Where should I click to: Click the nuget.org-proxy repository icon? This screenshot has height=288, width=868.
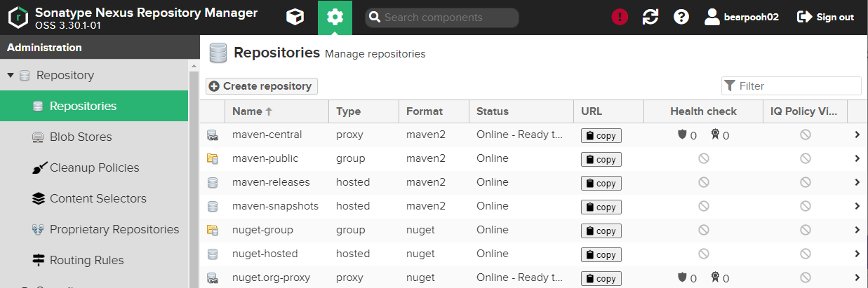pyautogui.click(x=212, y=278)
